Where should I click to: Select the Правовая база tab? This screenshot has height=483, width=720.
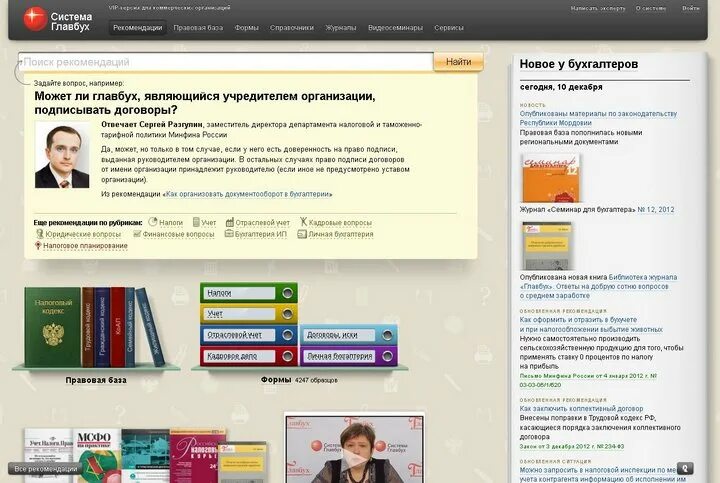point(198,28)
